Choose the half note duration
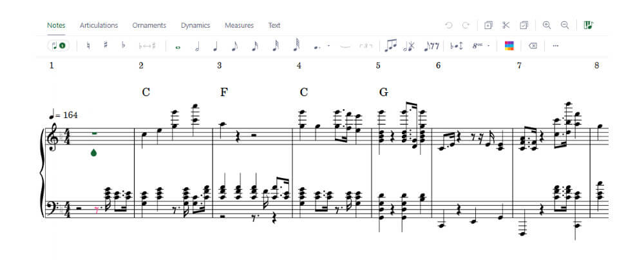The height and width of the screenshot is (260, 644). 197,46
